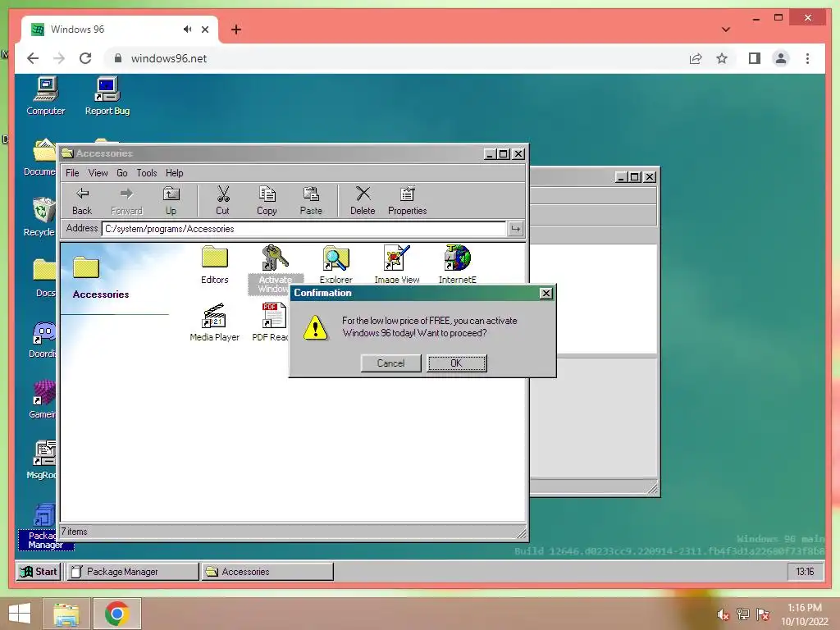
Task: Click the Back toolbar button in Accessories
Action: (82, 201)
